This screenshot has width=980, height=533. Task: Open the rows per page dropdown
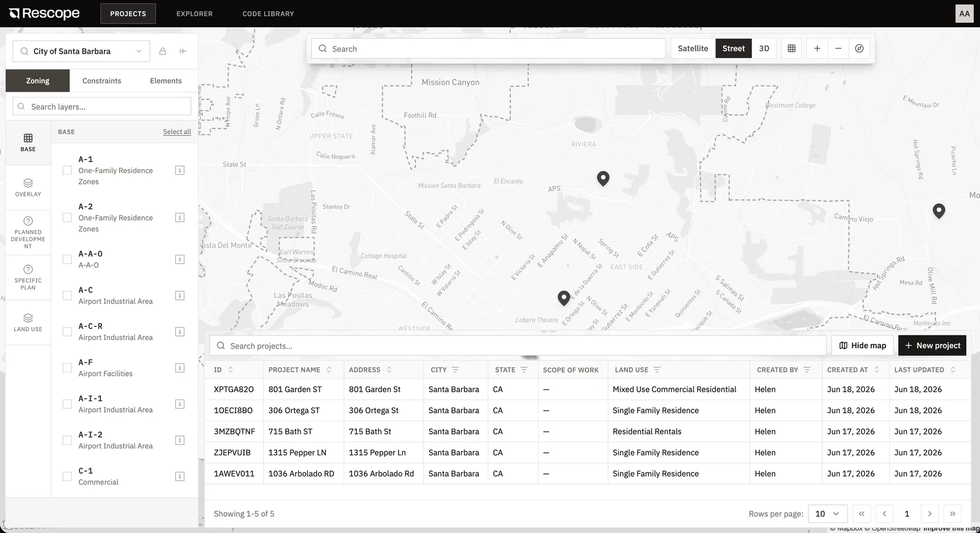point(827,514)
